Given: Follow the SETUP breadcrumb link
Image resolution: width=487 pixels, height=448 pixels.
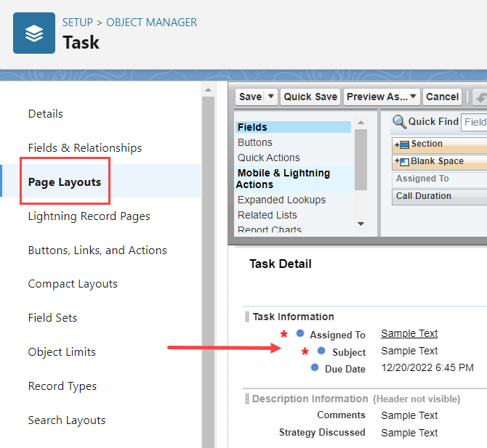Looking at the screenshot, I should pos(78,23).
